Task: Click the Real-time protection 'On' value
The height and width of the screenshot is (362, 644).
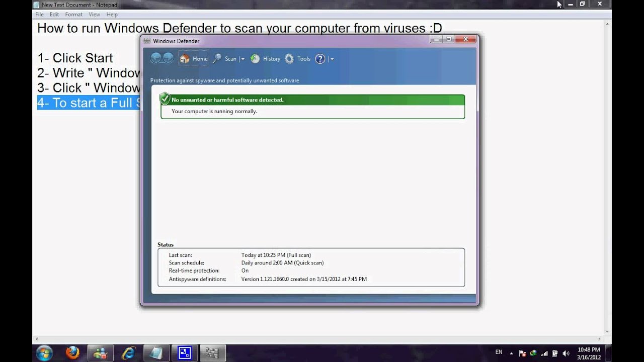Action: [x=245, y=270]
